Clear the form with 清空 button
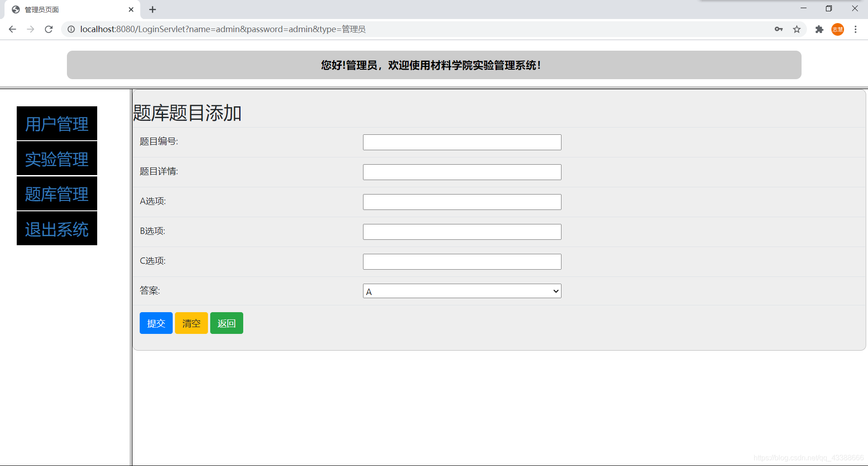 [191, 323]
